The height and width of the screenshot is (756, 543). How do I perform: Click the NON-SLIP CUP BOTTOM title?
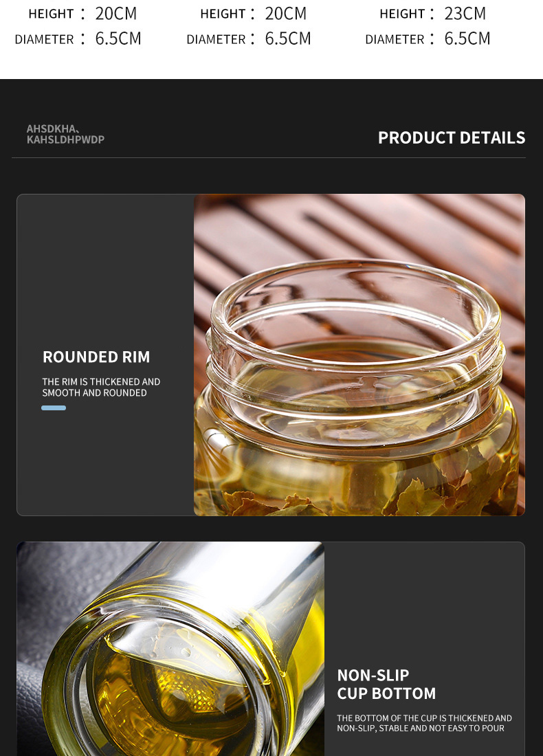(386, 684)
